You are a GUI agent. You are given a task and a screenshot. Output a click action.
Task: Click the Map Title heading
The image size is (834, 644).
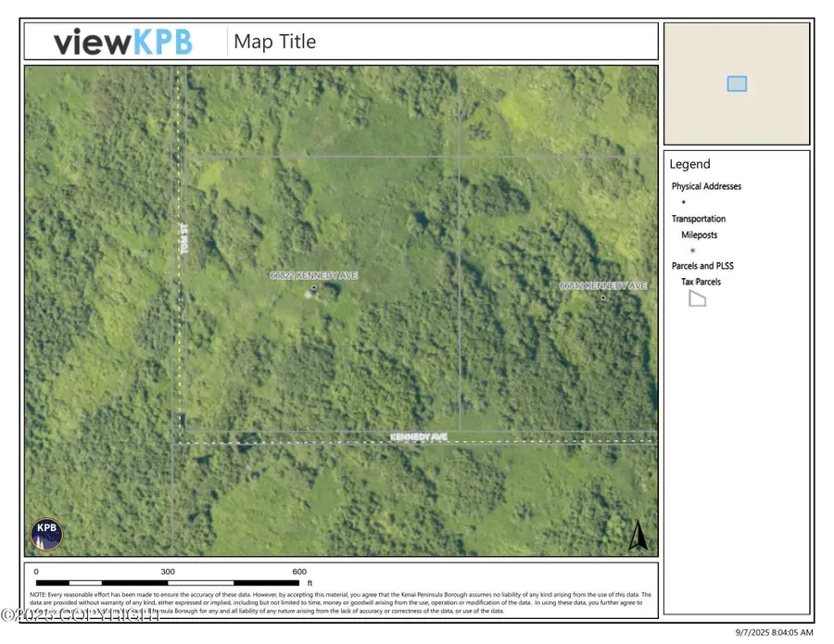point(275,42)
